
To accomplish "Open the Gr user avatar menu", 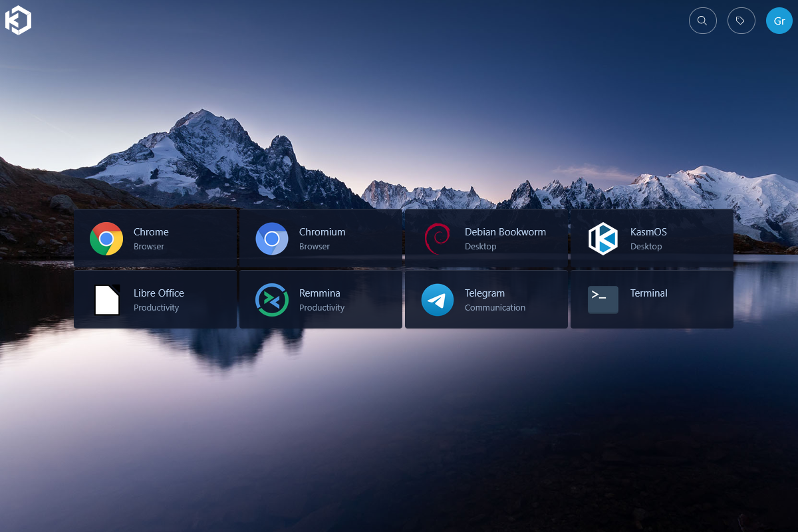I will (x=779, y=21).
